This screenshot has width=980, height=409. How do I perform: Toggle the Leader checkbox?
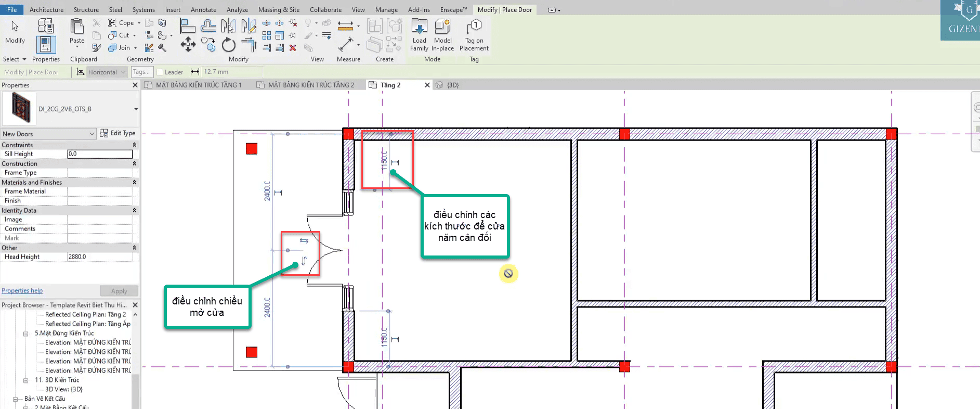tap(160, 72)
